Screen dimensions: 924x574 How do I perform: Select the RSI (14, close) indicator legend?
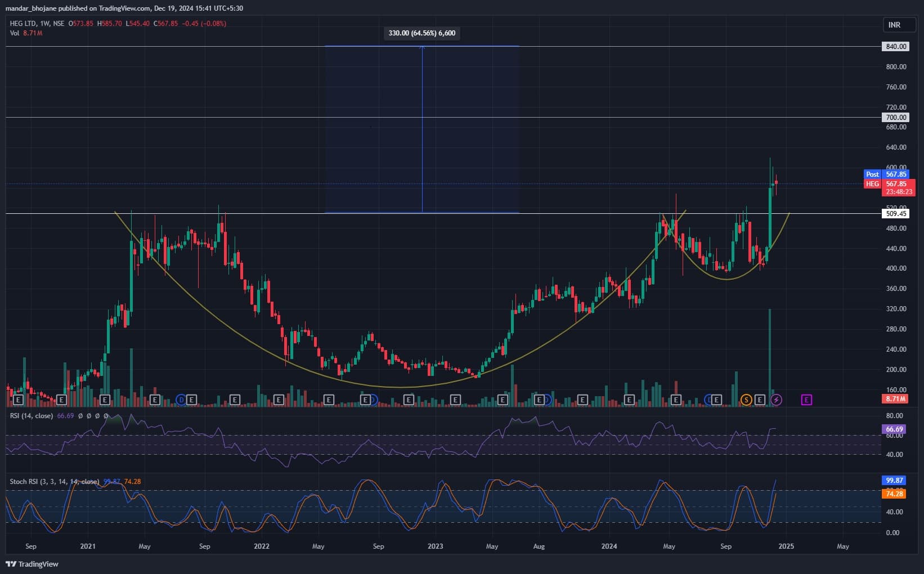pos(32,416)
